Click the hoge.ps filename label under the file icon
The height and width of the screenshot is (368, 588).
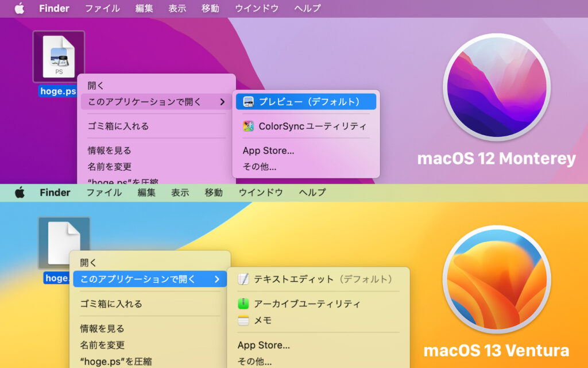click(57, 90)
